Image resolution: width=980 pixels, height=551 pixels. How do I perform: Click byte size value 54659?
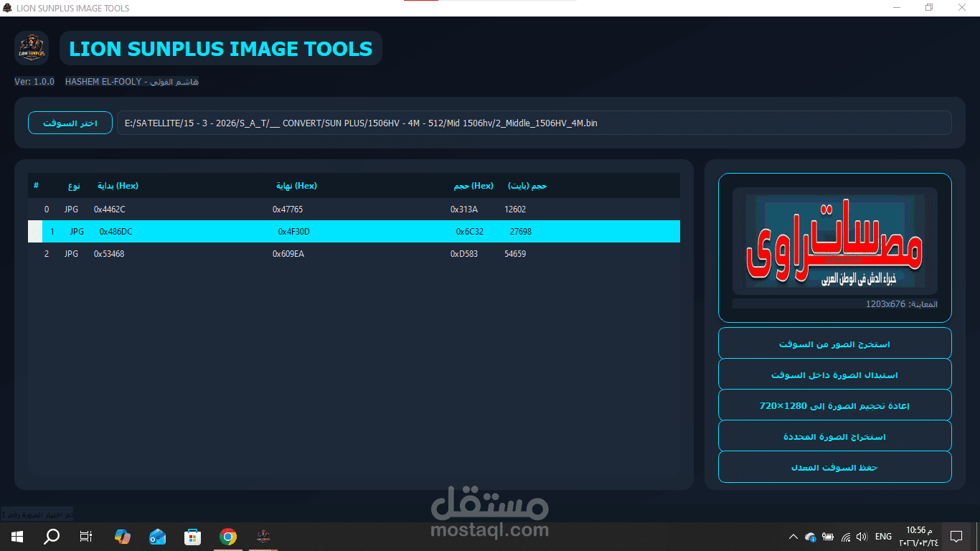pyautogui.click(x=515, y=254)
